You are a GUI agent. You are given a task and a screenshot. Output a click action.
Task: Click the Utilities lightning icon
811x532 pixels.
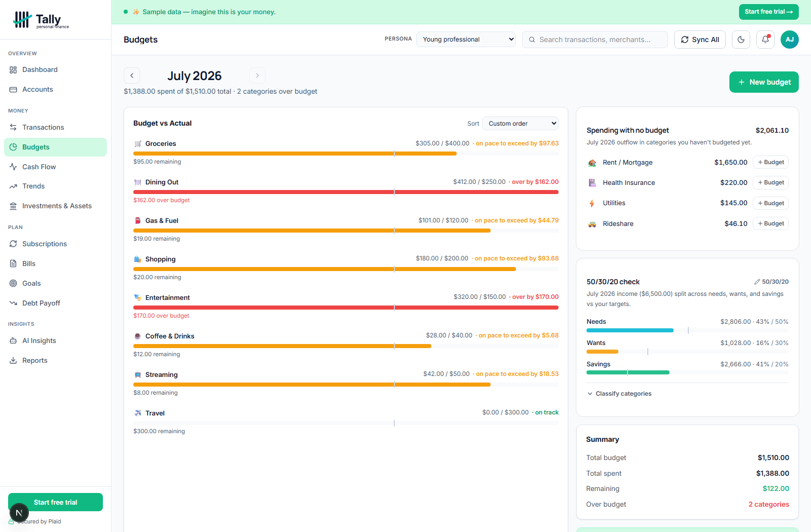[592, 203]
